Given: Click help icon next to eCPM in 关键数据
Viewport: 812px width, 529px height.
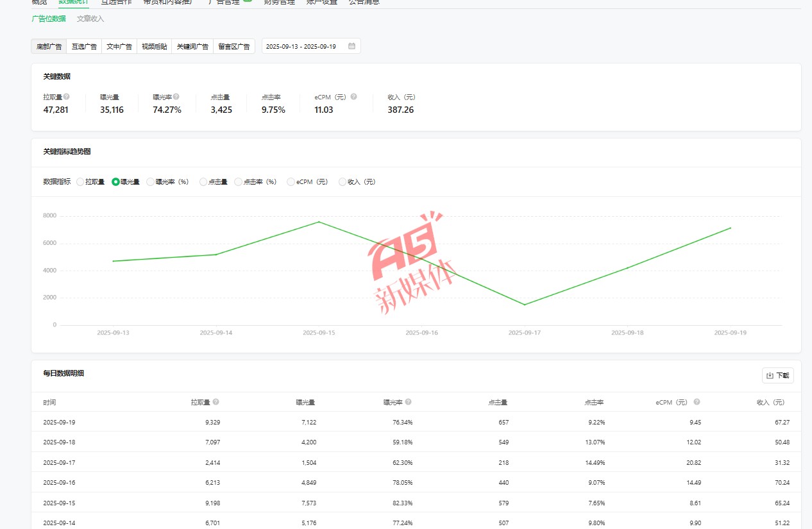Looking at the screenshot, I should coord(353,97).
